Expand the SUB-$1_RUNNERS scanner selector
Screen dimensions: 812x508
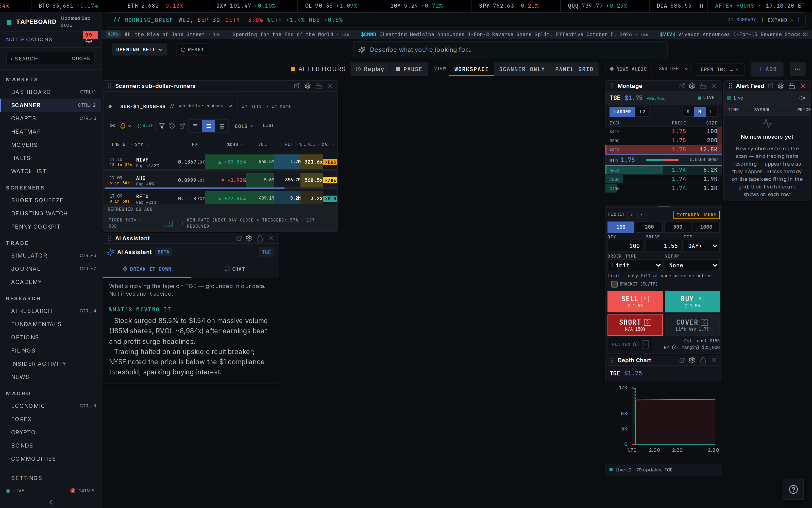(x=177, y=106)
